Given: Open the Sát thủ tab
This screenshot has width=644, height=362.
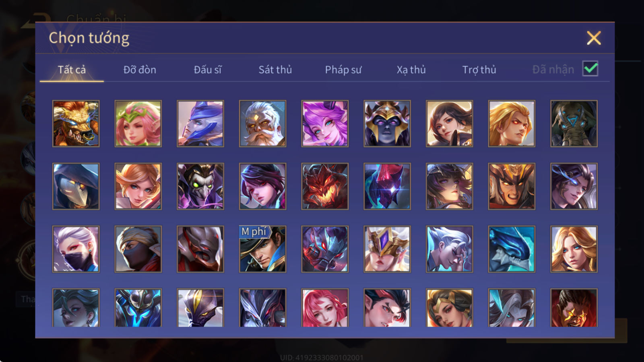Looking at the screenshot, I should click(275, 70).
